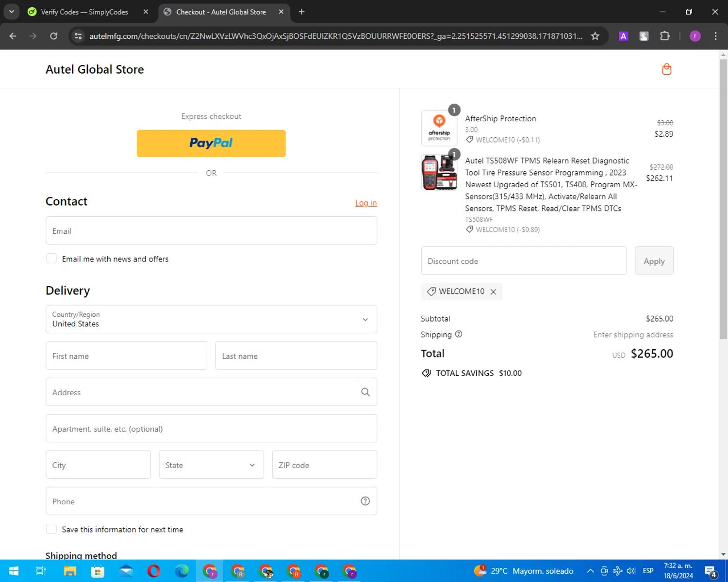Remove the WELCOME10 discount code
Screen dimensions: 728x582
pos(493,291)
